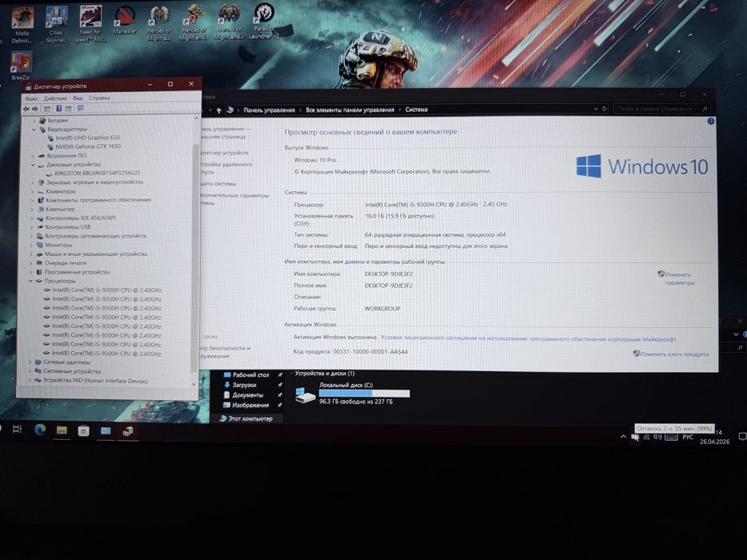Open Microsoft Store from taskbar

pyautogui.click(x=83, y=431)
